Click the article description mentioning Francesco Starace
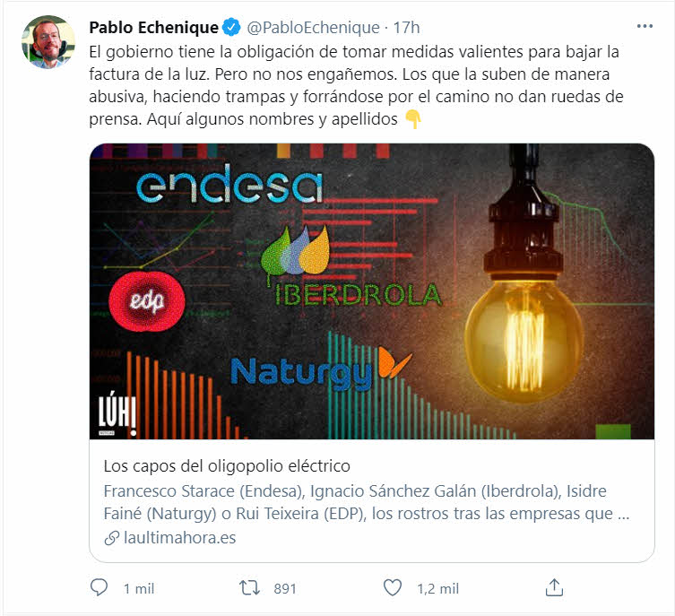 click(367, 502)
